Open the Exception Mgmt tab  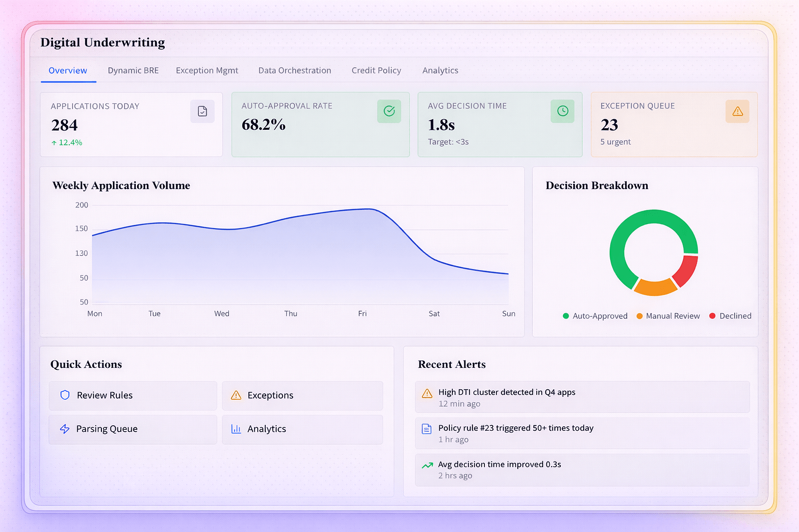click(207, 70)
